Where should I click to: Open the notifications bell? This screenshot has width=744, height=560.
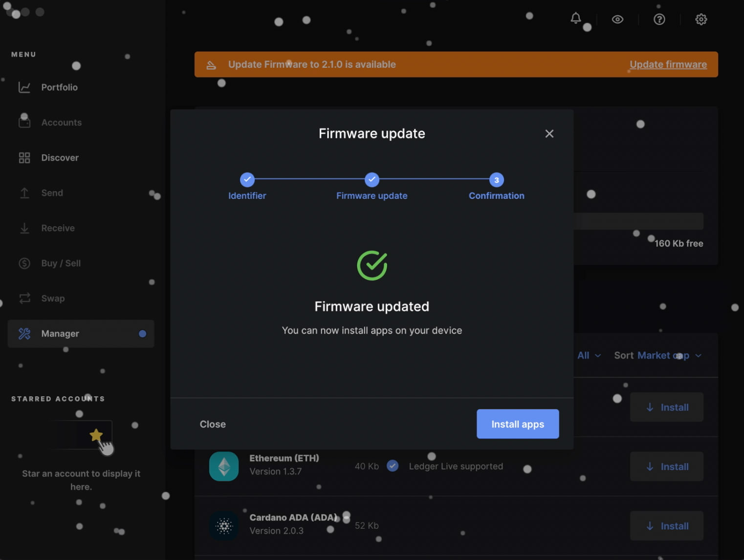[576, 19]
